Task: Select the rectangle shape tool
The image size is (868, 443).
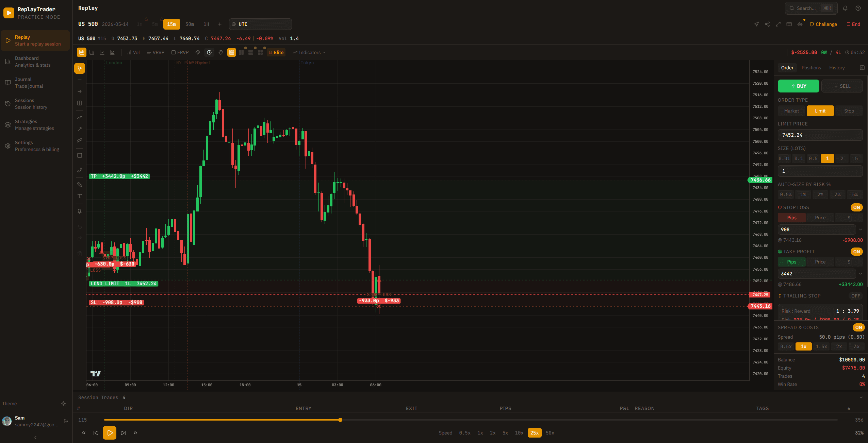Action: [80, 155]
